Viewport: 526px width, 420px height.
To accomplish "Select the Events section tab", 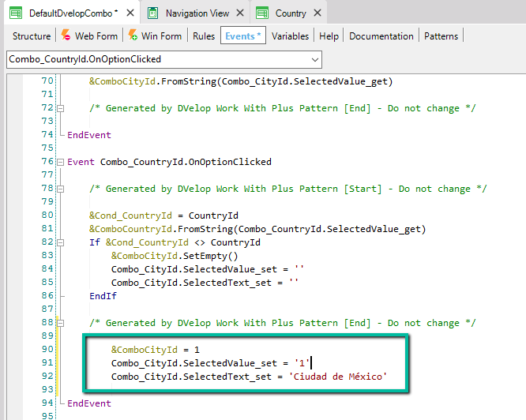I will (x=243, y=36).
